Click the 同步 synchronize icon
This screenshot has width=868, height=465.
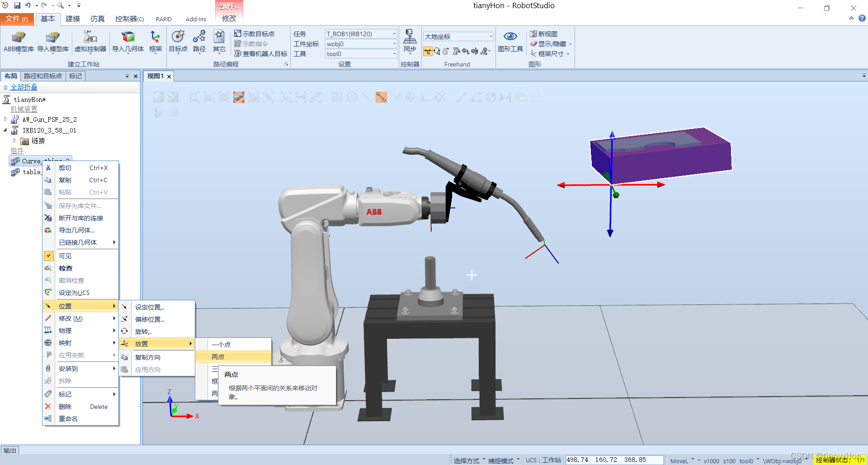[x=410, y=42]
